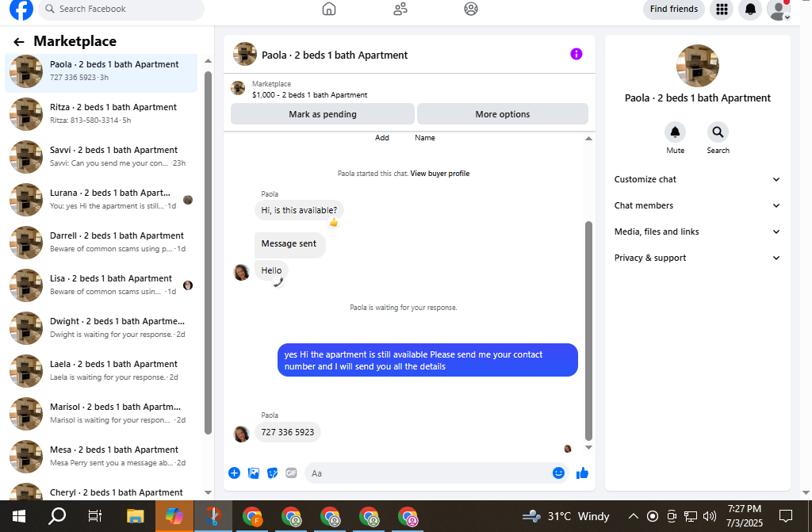Open the Groups tab icon
The width and height of the screenshot is (812, 532).
coord(471,9)
